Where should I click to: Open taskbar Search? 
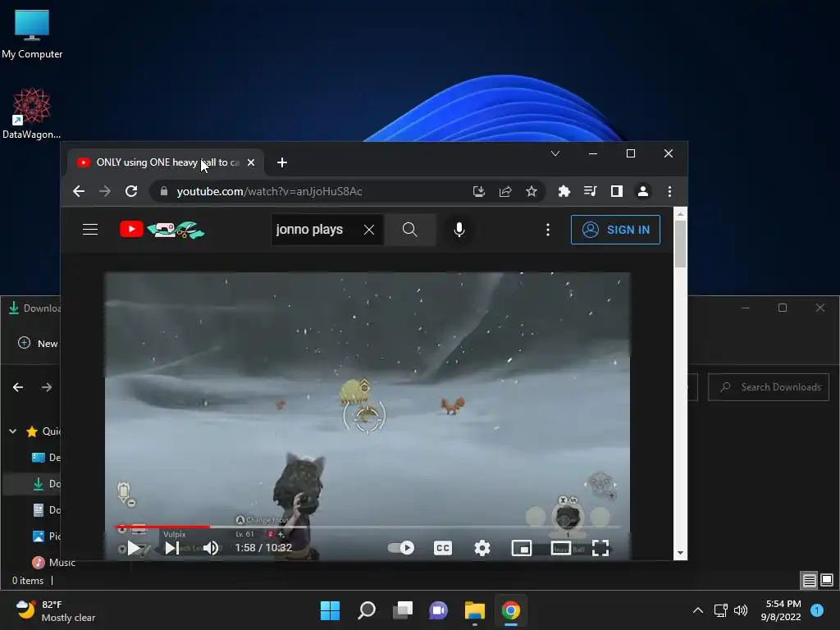(x=367, y=610)
